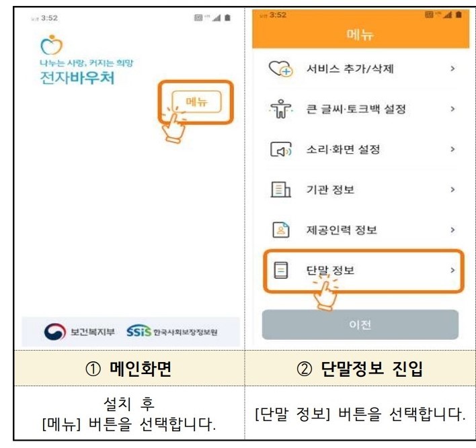Expand the 서비스 추가/삭제 chevron arrow
The height and width of the screenshot is (448, 476).
[452, 69]
